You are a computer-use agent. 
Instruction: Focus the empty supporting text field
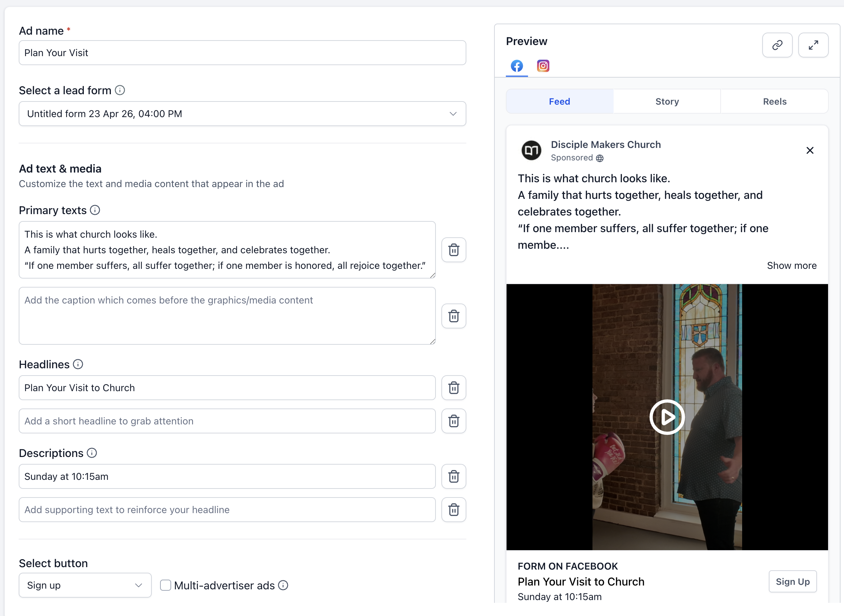click(x=227, y=510)
